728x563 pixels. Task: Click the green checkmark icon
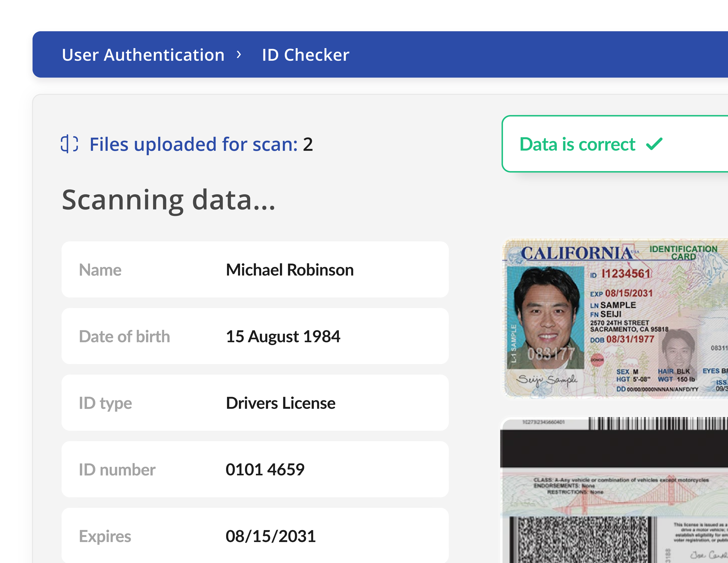tap(654, 144)
